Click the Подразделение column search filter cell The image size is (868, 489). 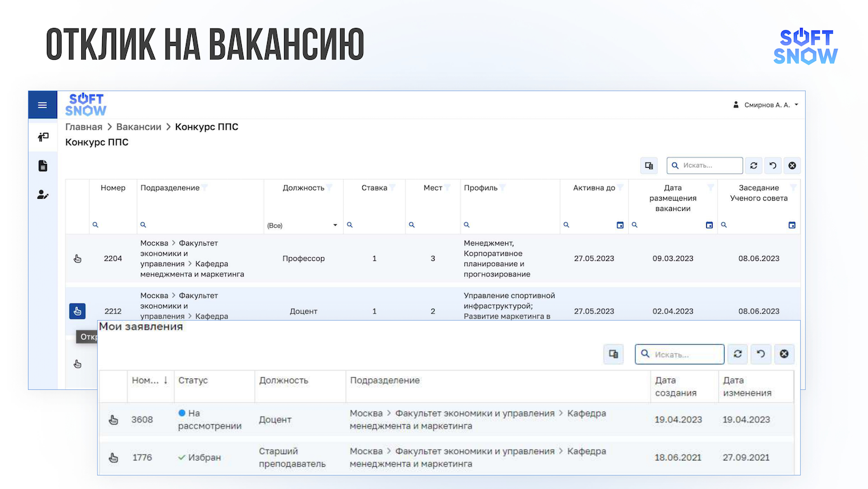200,225
